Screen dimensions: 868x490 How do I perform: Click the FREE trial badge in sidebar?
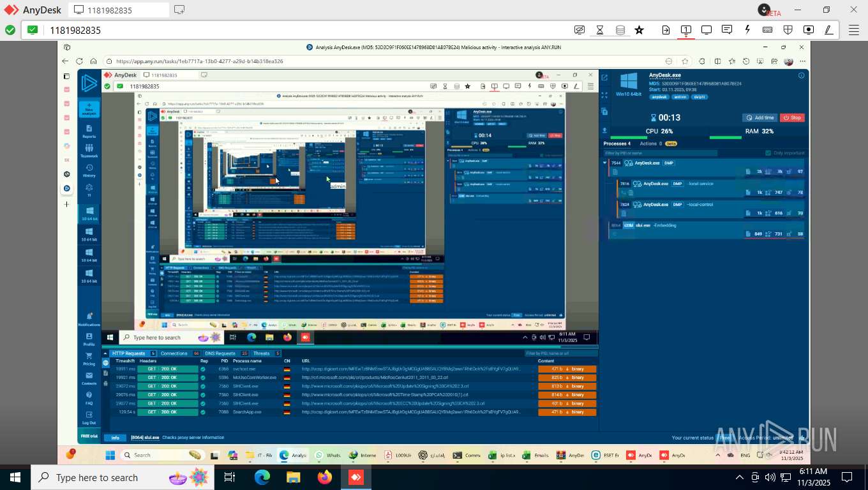pos(89,436)
